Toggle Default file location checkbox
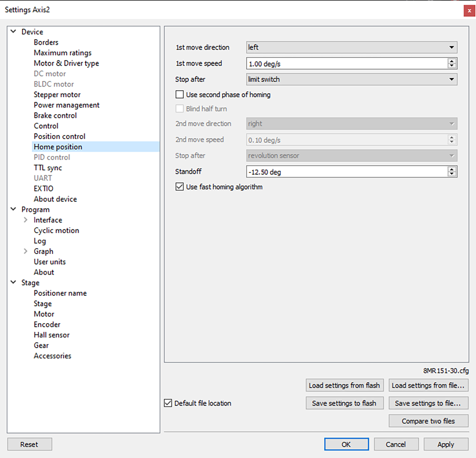 (x=168, y=403)
